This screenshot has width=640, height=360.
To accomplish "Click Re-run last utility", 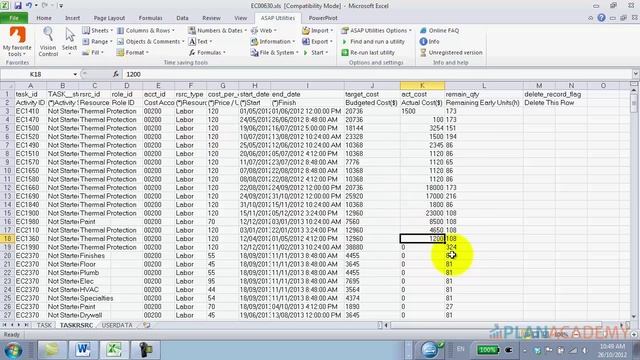I will tap(368, 53).
